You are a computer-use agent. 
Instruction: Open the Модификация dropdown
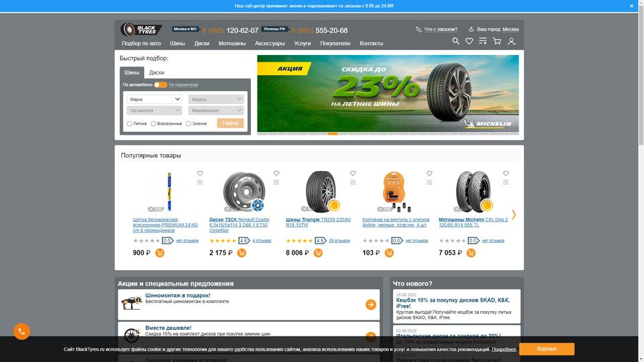click(x=216, y=111)
